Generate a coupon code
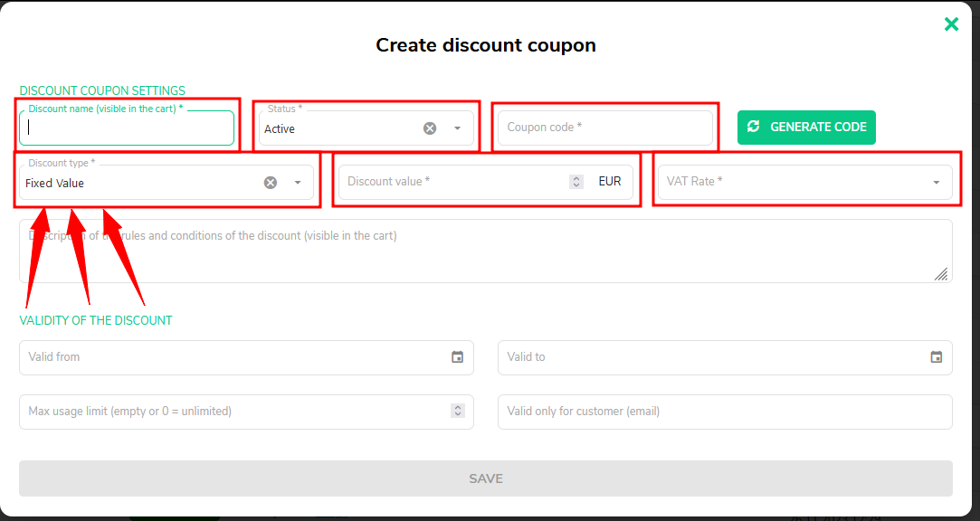The height and width of the screenshot is (521, 980). click(x=806, y=128)
